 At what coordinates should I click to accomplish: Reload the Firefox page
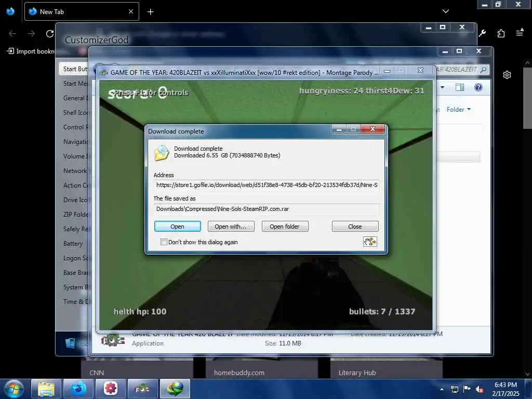click(x=50, y=33)
